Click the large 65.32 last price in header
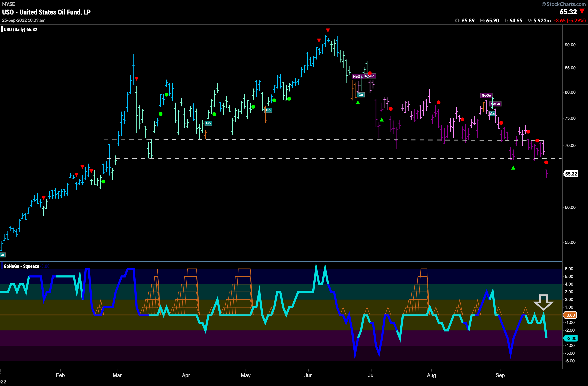588x386 pixels. click(568, 12)
